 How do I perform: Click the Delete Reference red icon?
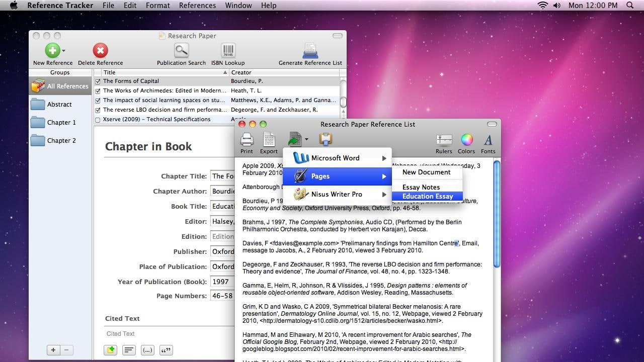point(100,50)
